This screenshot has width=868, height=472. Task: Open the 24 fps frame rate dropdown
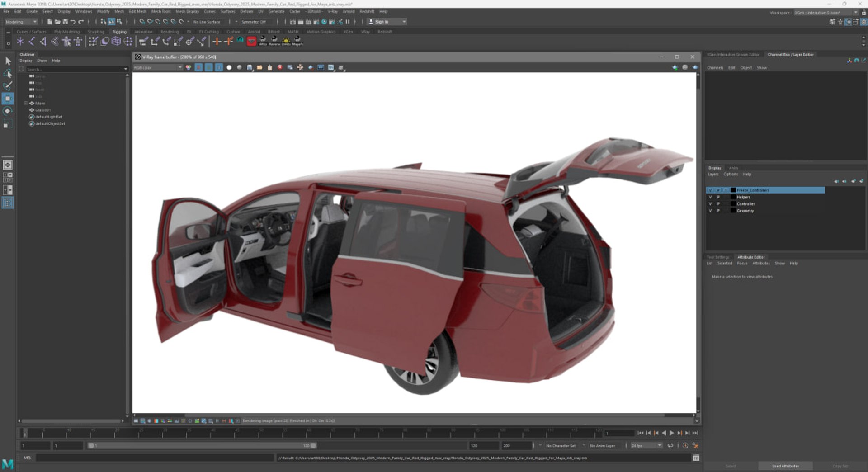[x=646, y=446]
